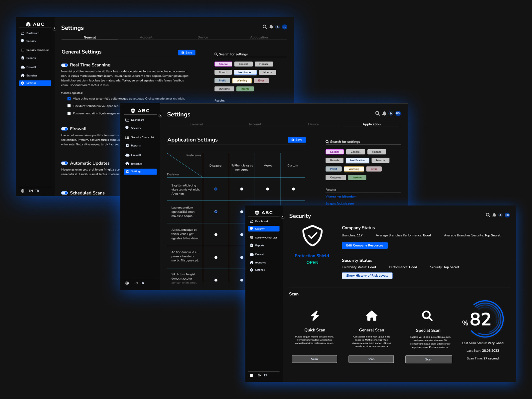532x399 pixels.
Task: Open the Quick Scan lightning icon
Action: click(315, 316)
